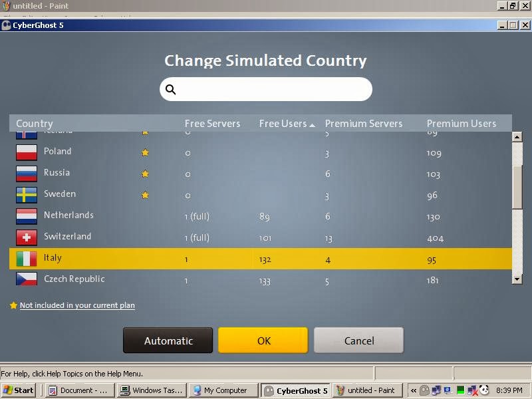Image resolution: width=532 pixels, height=399 pixels.
Task: Select the Czech Republic country name
Action: [x=74, y=279]
